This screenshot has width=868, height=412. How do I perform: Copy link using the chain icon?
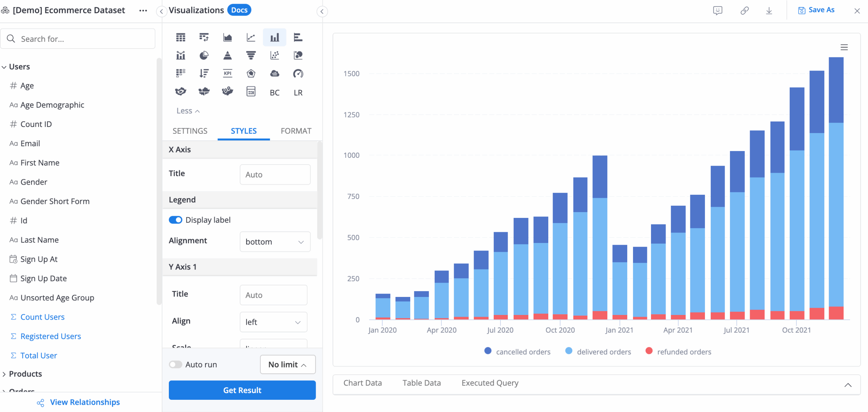coord(744,11)
